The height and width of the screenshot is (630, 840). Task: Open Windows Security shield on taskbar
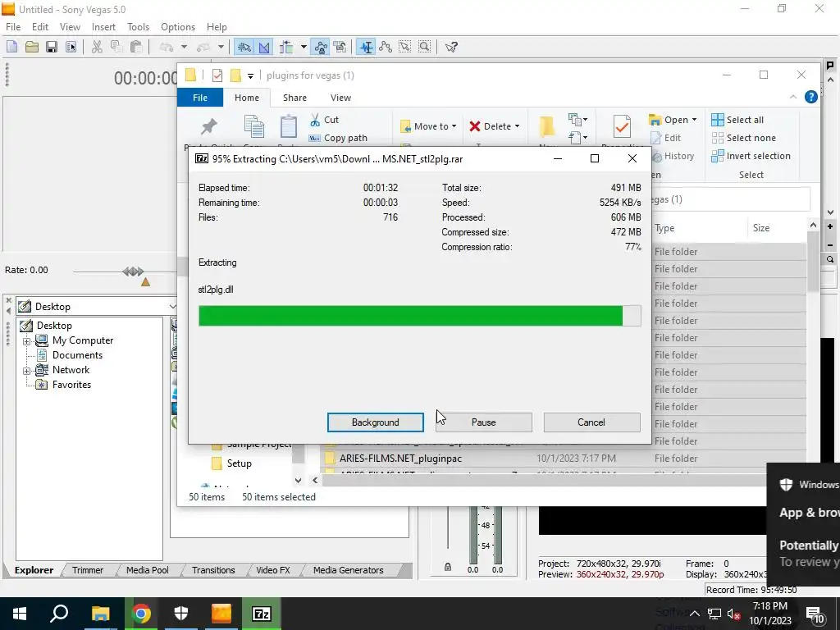tap(181, 614)
